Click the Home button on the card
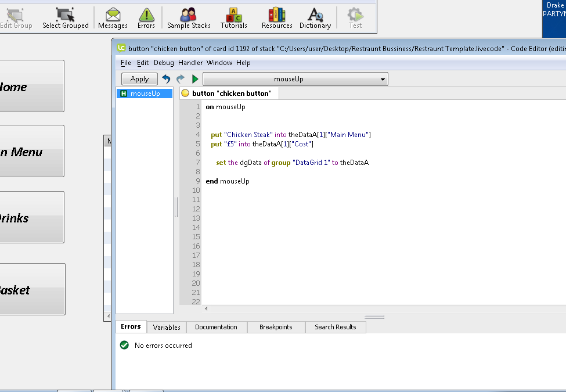This screenshot has width=566, height=392. tap(32, 87)
